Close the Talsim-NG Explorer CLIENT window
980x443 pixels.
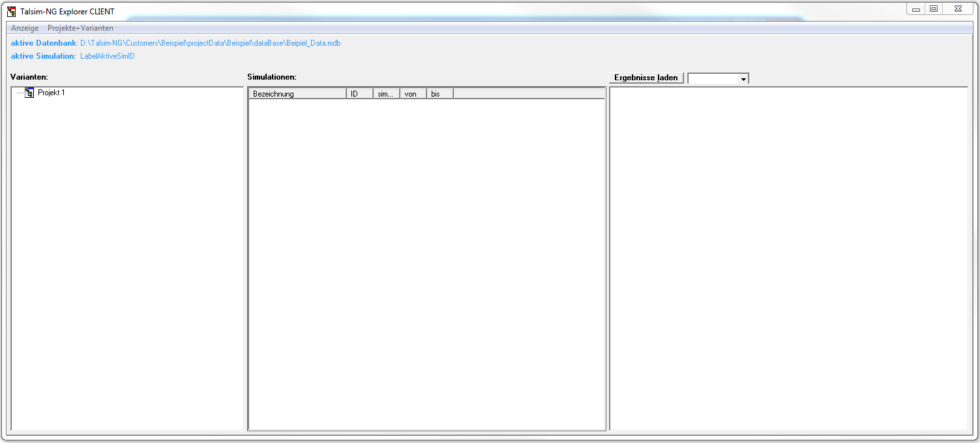[x=957, y=9]
